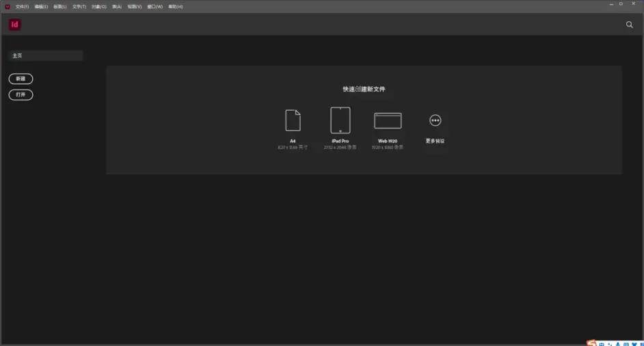Viewport: 644px width, 346px height.
Task: Click the 更多预设 label
Action: pos(435,141)
